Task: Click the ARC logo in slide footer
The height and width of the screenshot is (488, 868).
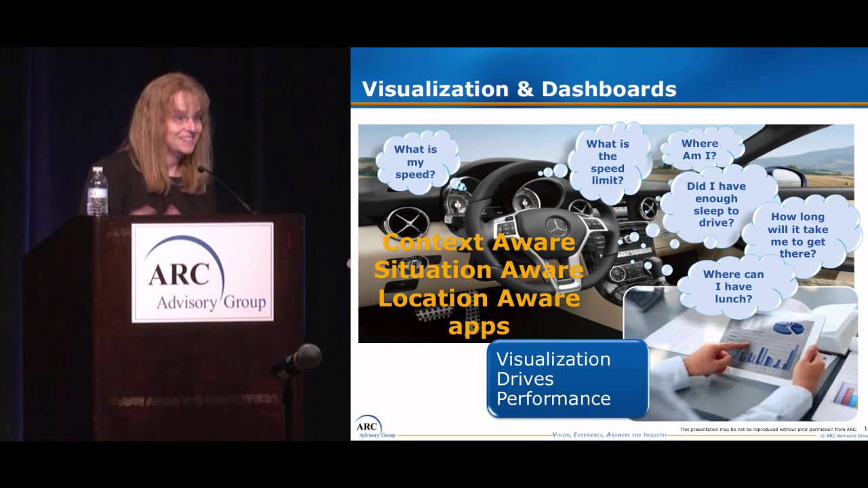Action: [375, 426]
